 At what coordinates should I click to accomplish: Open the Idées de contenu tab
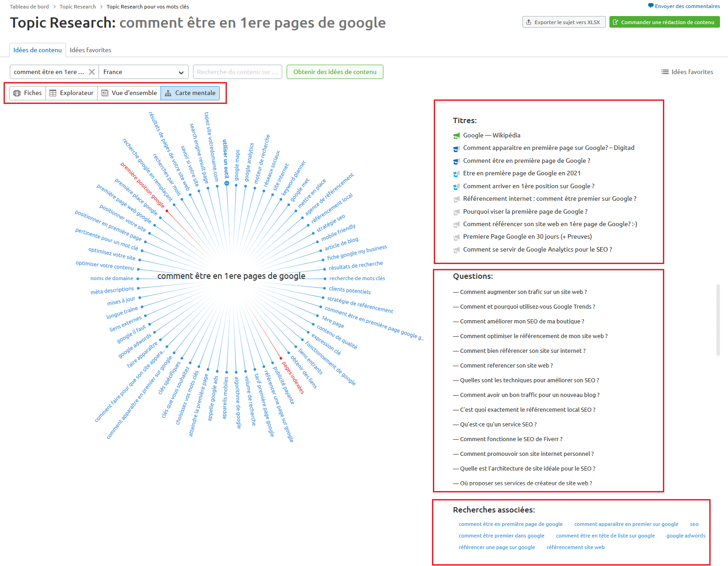click(x=37, y=50)
